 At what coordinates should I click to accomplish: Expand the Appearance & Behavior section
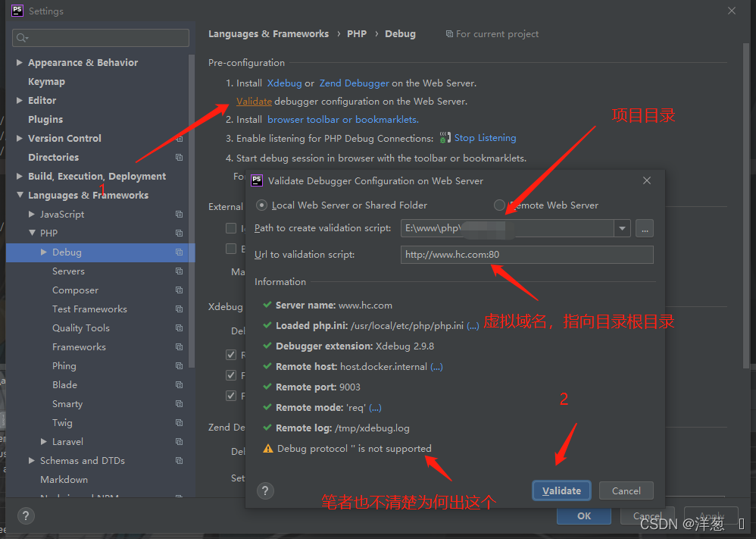point(19,62)
